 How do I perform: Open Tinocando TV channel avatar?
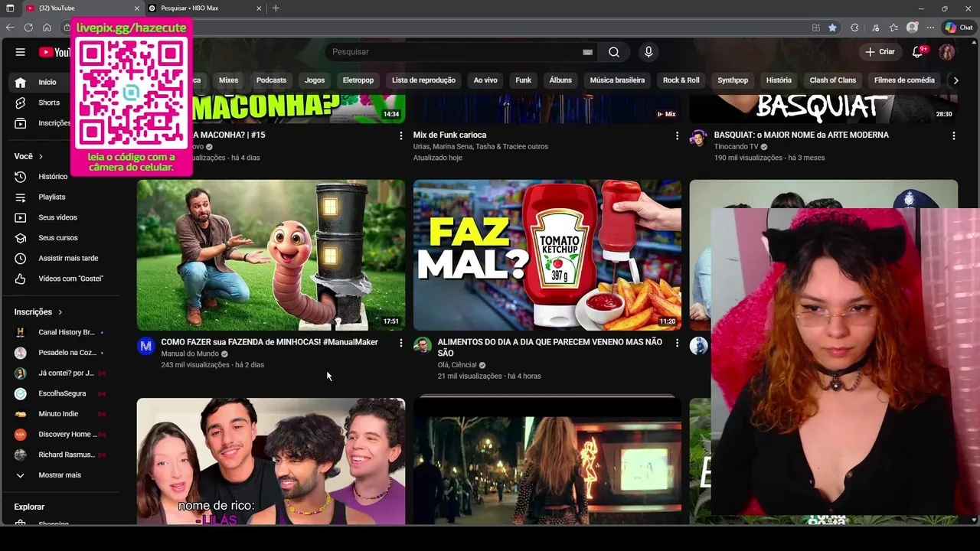[698, 139]
